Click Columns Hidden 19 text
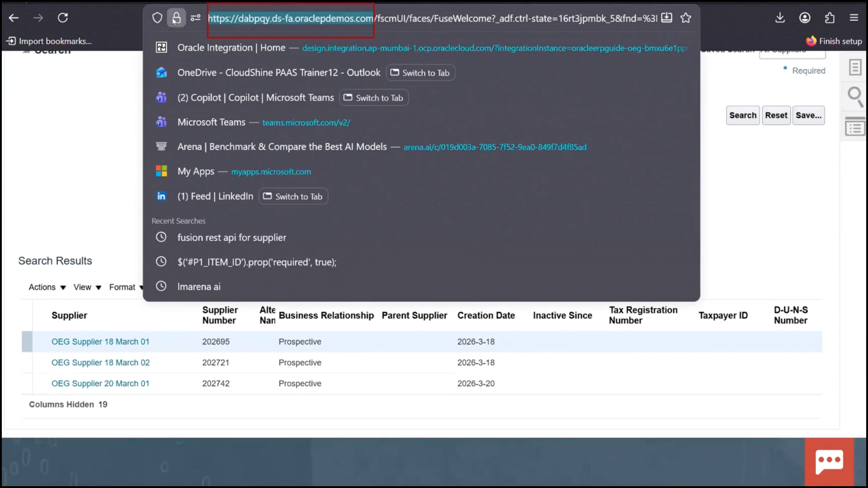 tap(68, 405)
